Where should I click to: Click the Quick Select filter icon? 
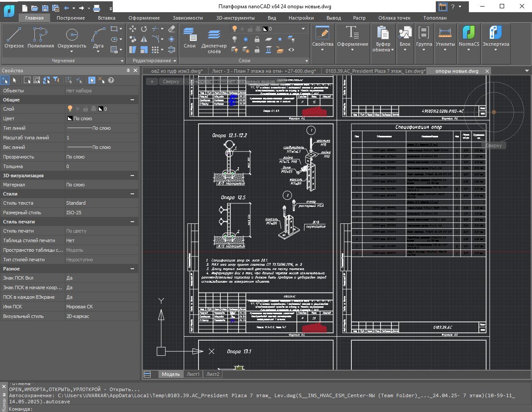click(x=56, y=80)
